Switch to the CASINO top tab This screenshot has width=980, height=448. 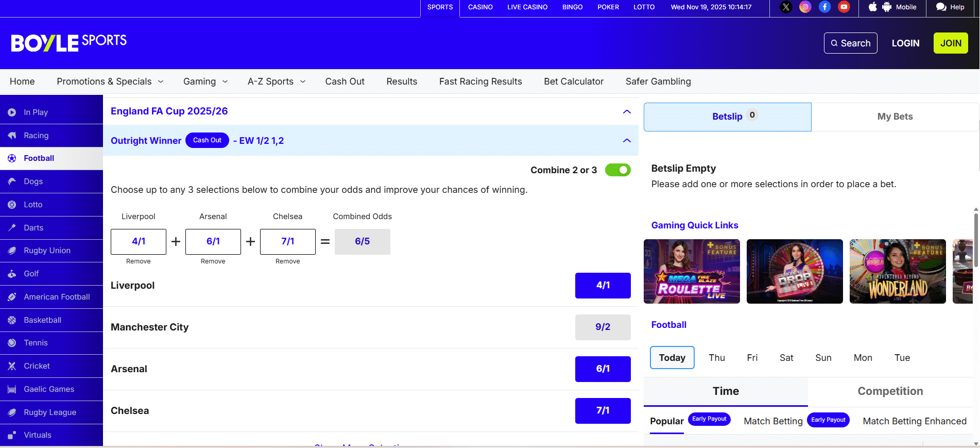tap(480, 7)
